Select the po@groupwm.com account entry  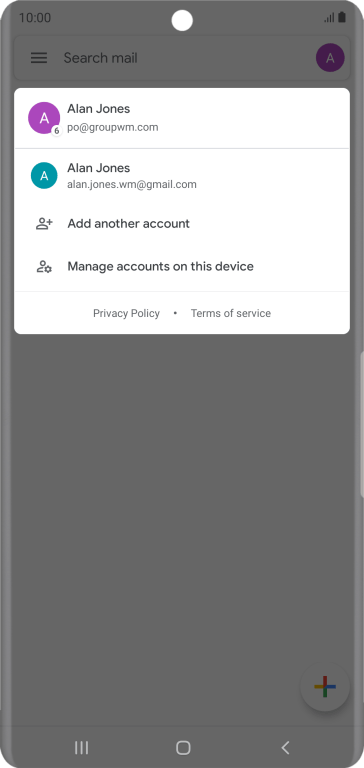pyautogui.click(x=182, y=118)
